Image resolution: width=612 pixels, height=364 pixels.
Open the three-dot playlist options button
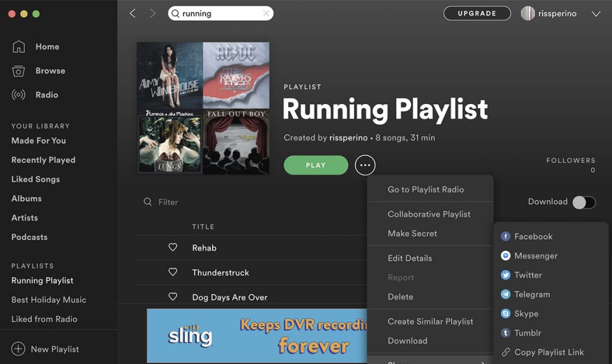click(365, 165)
